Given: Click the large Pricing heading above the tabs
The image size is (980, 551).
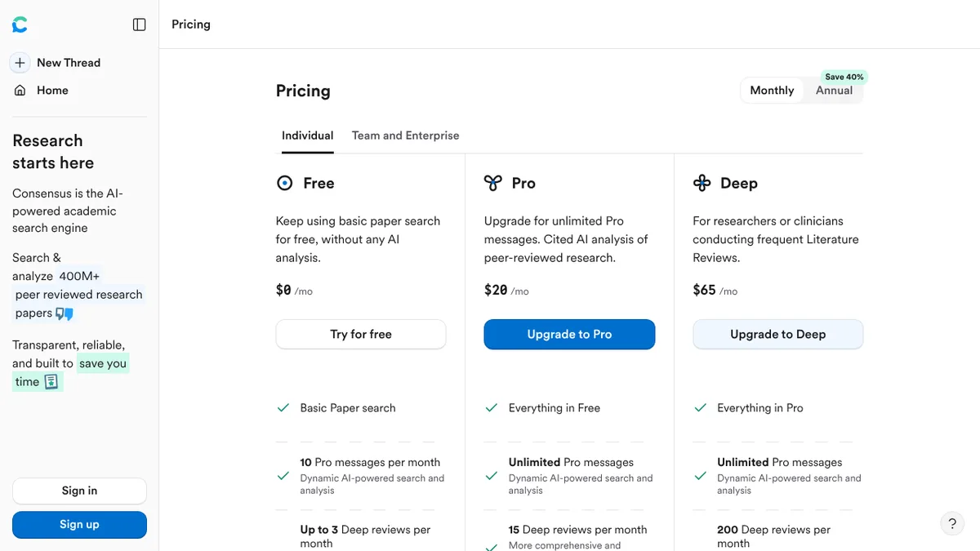Looking at the screenshot, I should click(303, 91).
